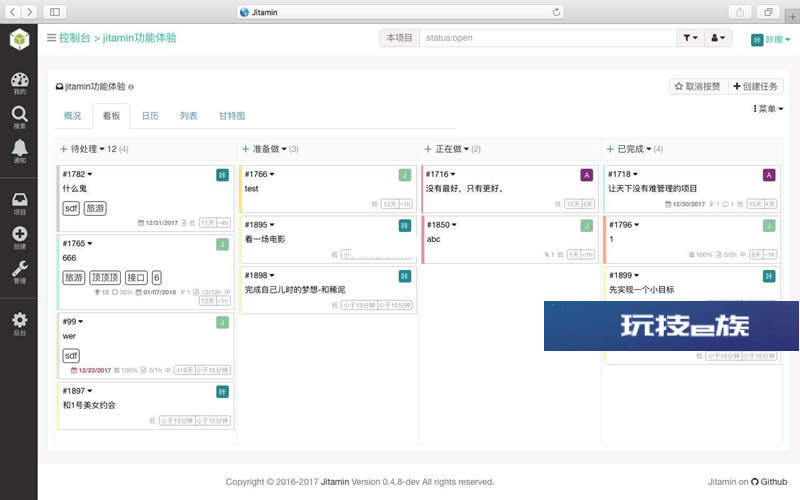Open task titled 让天下没有难管理的项目
Image resolution: width=800 pixels, height=500 pixels.
click(653, 189)
